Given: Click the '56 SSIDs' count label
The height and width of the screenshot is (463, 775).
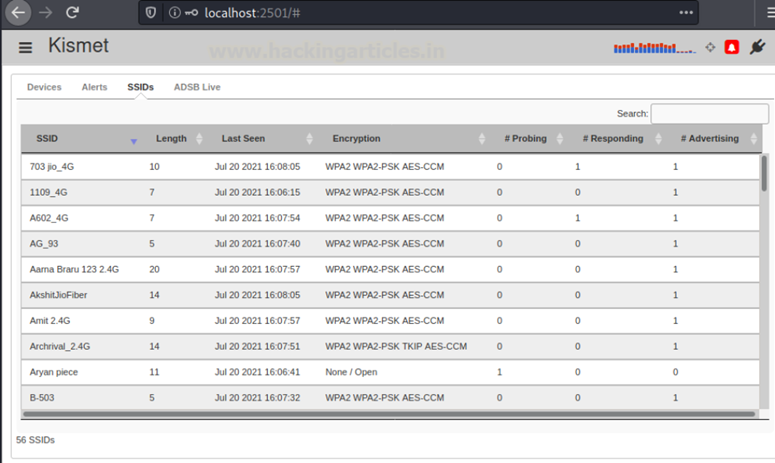Looking at the screenshot, I should (x=35, y=440).
